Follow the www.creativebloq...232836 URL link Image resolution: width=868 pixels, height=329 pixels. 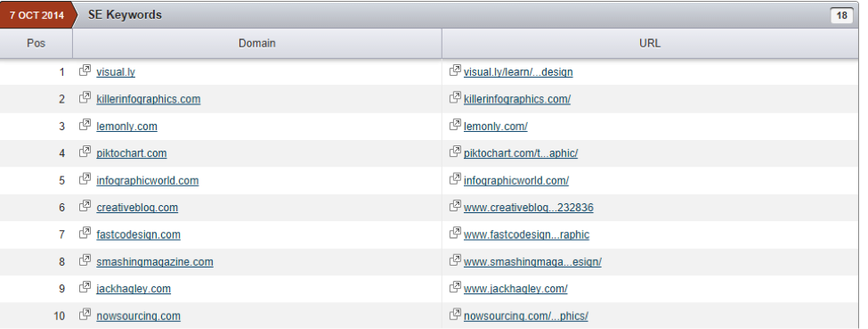[x=529, y=208]
